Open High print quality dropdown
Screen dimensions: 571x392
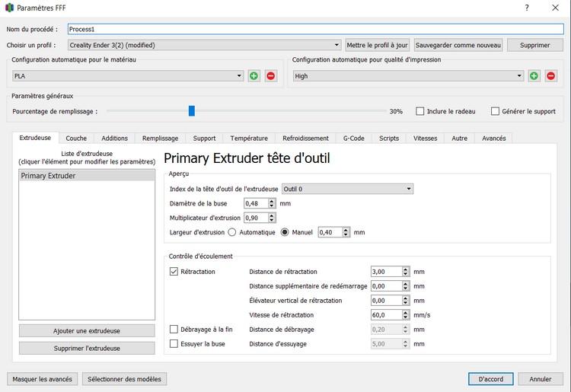[x=409, y=75]
